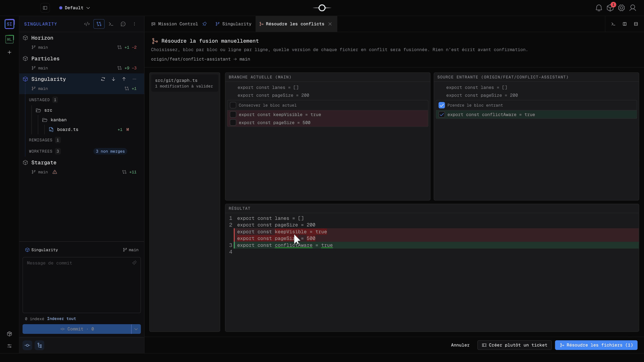
Task: Collapse the UNSTAGED section
Action: point(39,100)
